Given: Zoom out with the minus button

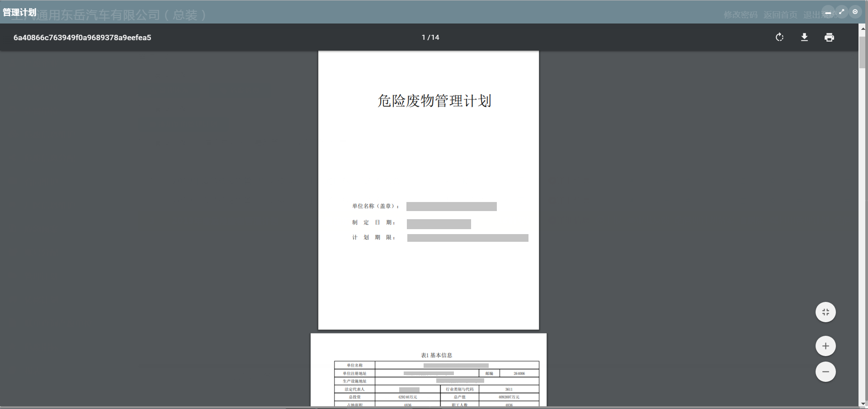Looking at the screenshot, I should [x=826, y=371].
